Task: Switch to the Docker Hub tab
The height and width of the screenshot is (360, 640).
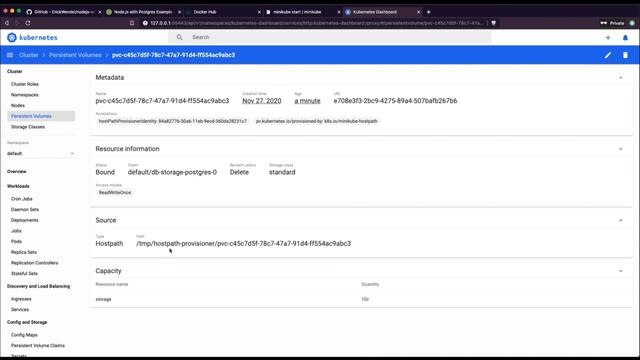Action: (222, 12)
